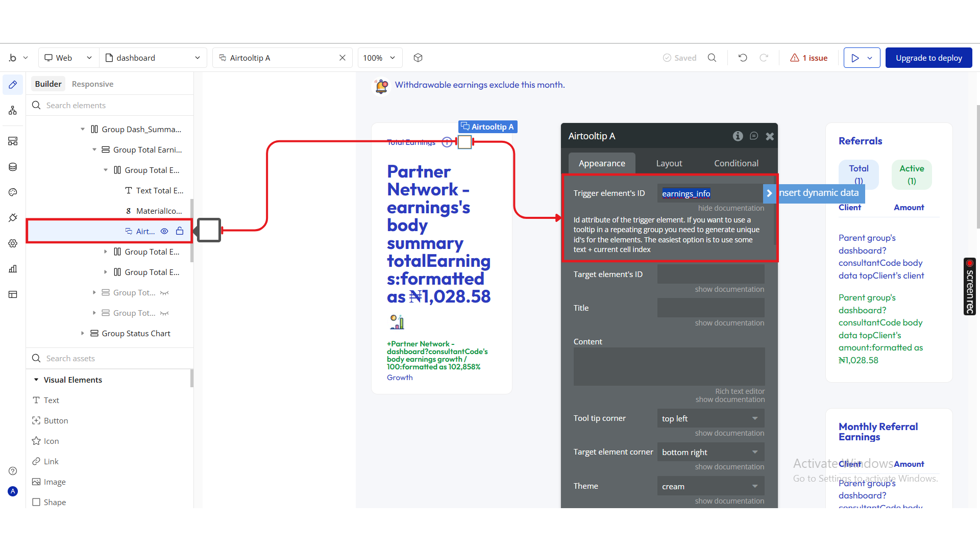Toggle lock icon on Airtooltip tree item
This screenshot has height=551, width=980.
point(180,231)
